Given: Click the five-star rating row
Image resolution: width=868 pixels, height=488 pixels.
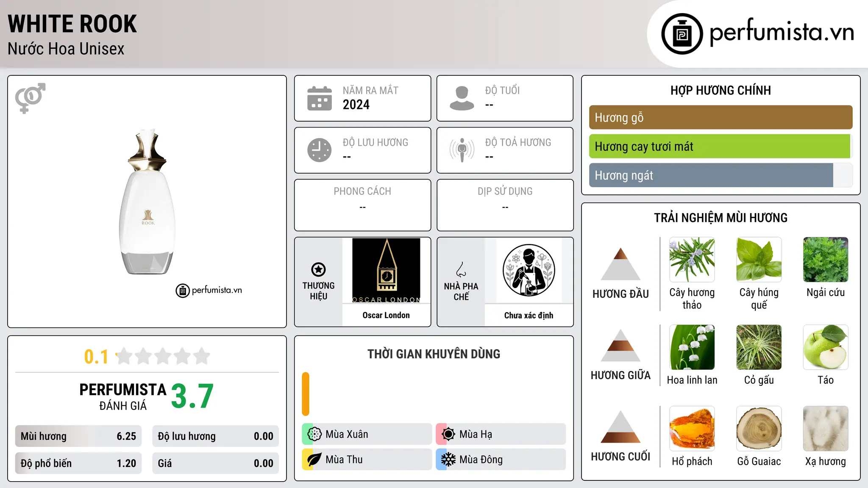Looking at the screenshot, I should pos(163,356).
